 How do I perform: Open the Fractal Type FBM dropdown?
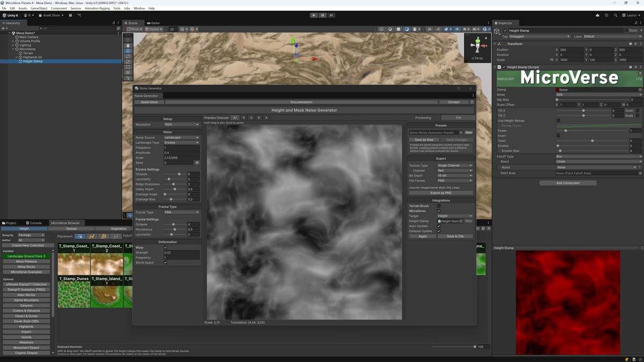pyautogui.click(x=181, y=212)
